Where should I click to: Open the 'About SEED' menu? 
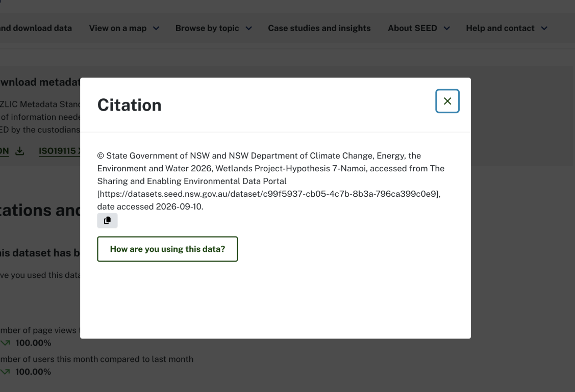click(412, 28)
